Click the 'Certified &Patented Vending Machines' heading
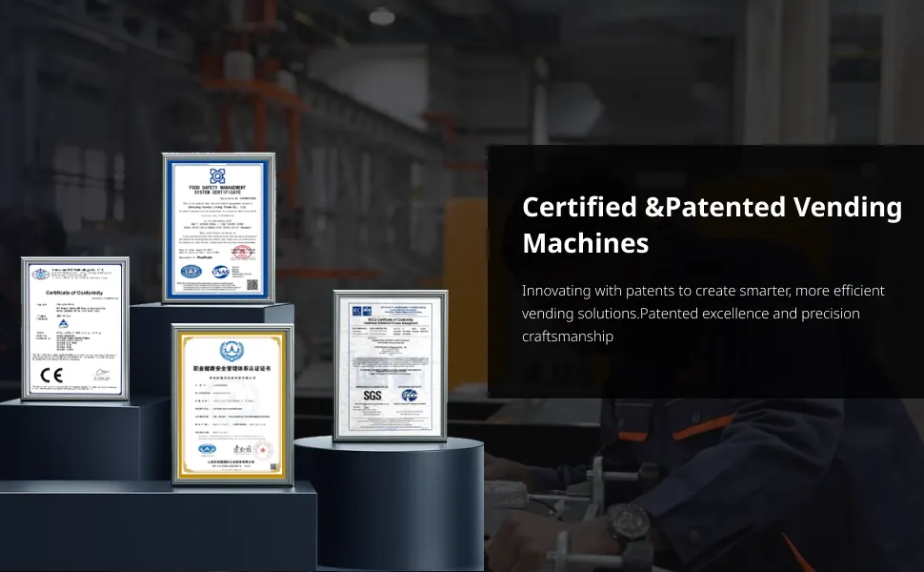 pyautogui.click(x=711, y=224)
